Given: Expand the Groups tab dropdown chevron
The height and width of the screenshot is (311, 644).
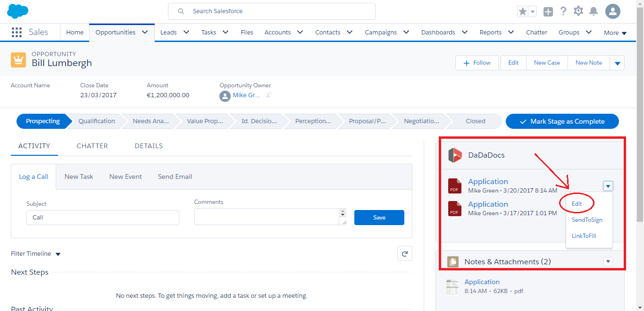Looking at the screenshot, I should (x=589, y=32).
